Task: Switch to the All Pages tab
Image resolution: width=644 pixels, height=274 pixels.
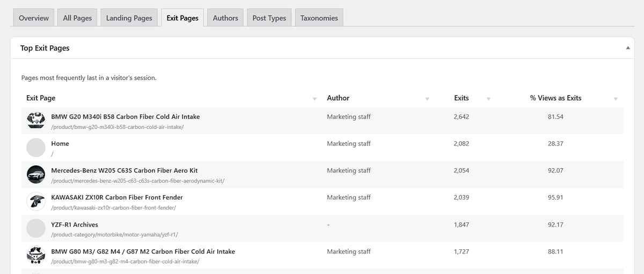Action: (x=77, y=18)
